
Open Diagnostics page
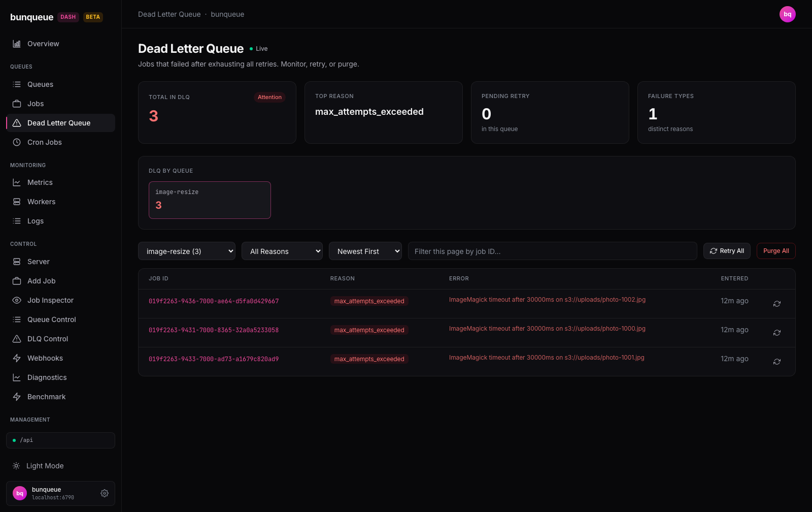click(x=60, y=377)
